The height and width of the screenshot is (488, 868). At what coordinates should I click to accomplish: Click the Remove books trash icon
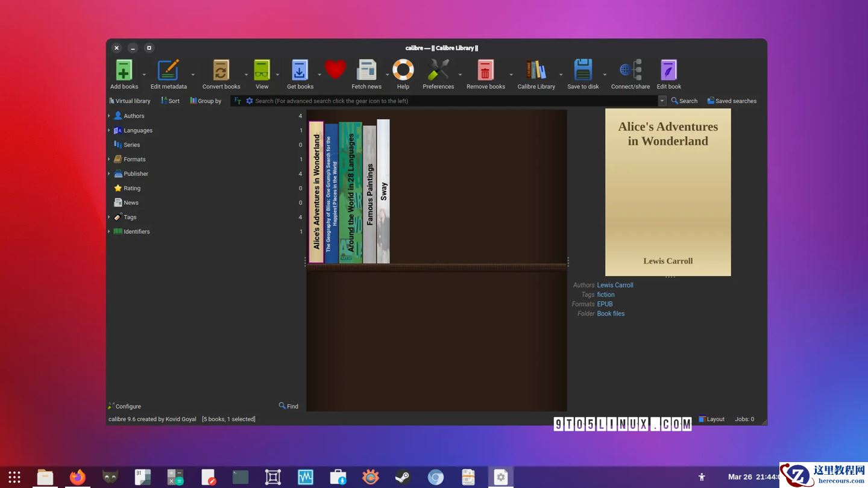pyautogui.click(x=485, y=70)
